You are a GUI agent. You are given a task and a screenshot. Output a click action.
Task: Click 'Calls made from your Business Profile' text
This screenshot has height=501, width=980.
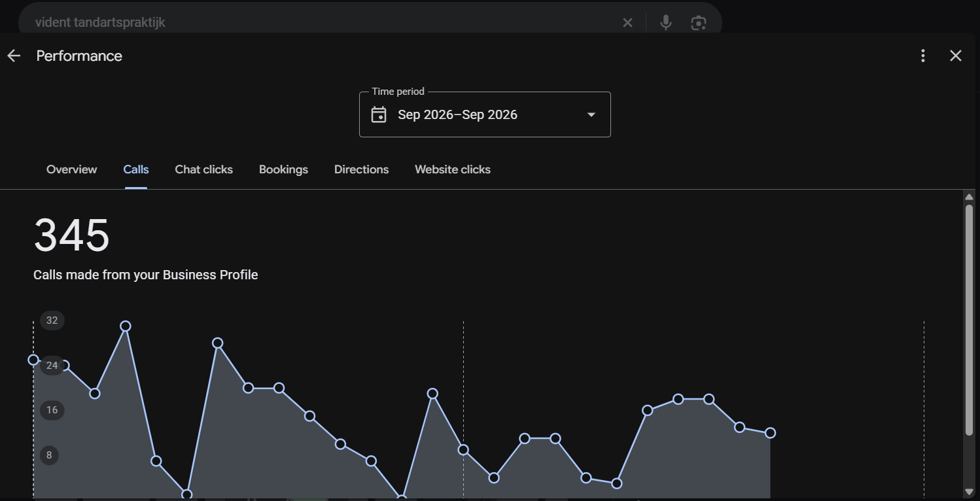point(146,275)
